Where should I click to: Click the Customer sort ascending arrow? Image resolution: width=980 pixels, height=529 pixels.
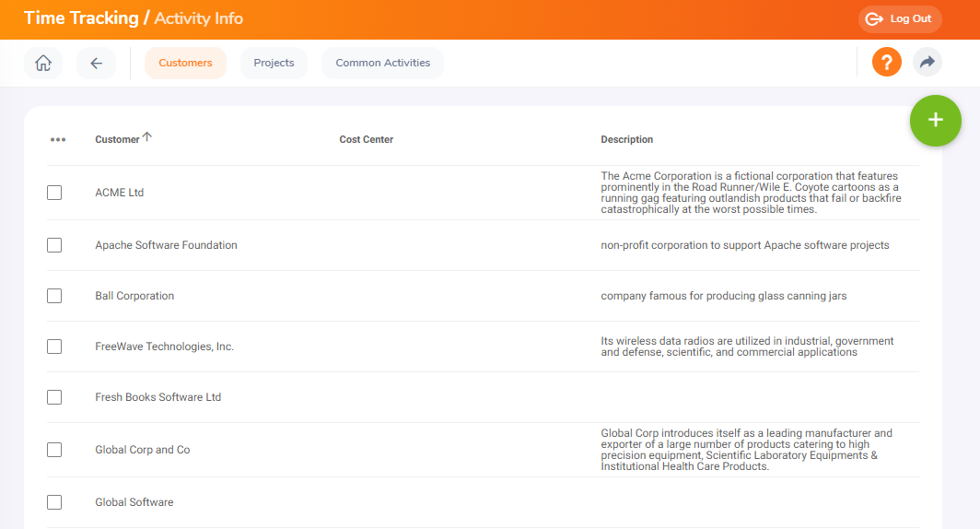146,137
